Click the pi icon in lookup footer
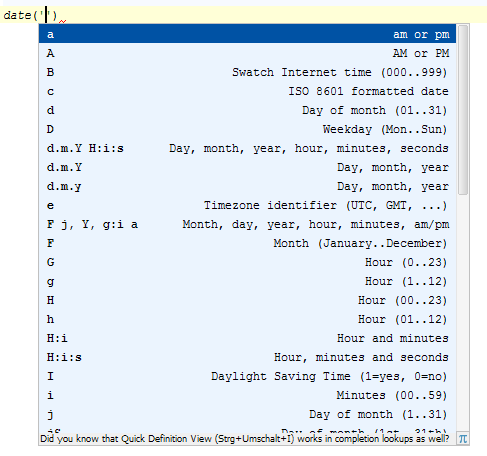 click(463, 439)
